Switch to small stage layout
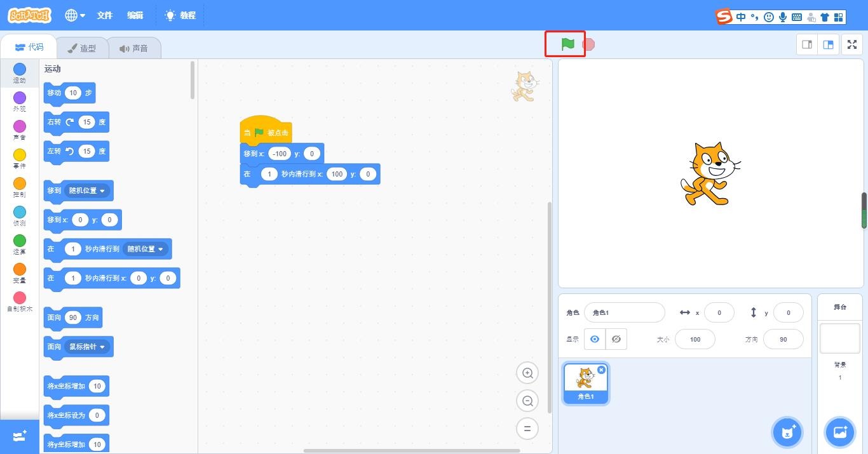 [807, 44]
